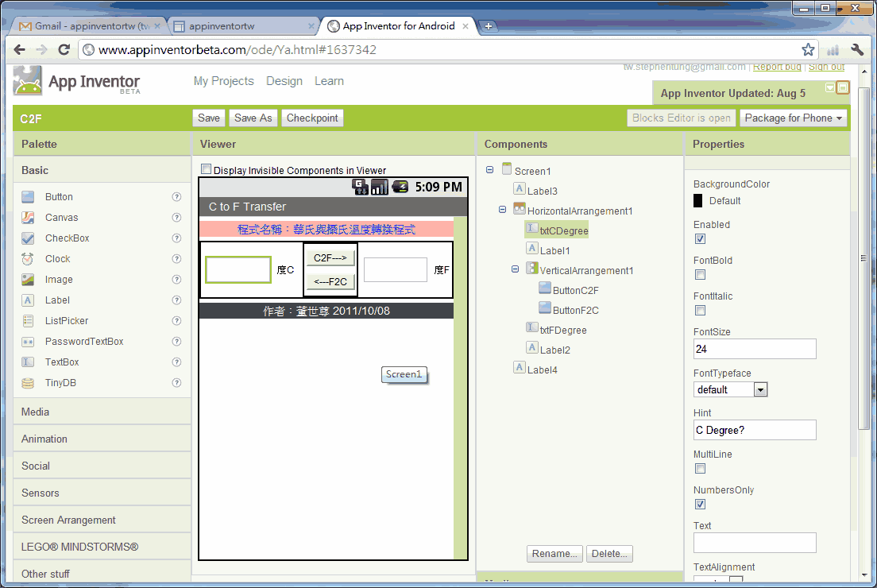Open the My Projects tab
The height and width of the screenshot is (588, 877).
click(224, 81)
